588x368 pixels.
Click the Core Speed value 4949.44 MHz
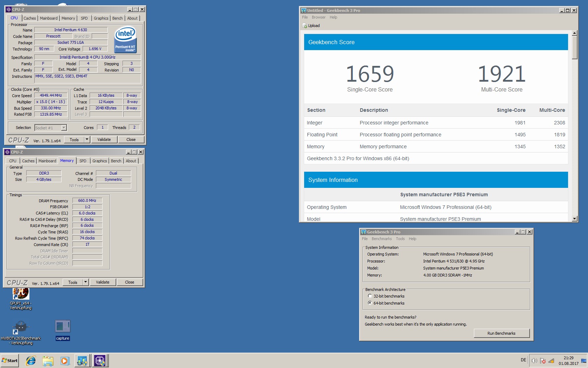[x=51, y=95]
